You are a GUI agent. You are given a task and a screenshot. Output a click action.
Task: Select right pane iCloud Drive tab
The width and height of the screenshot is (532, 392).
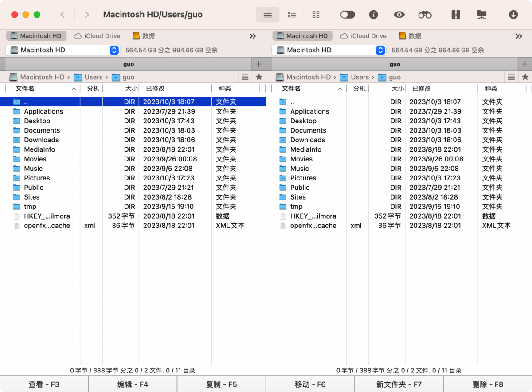(x=363, y=36)
